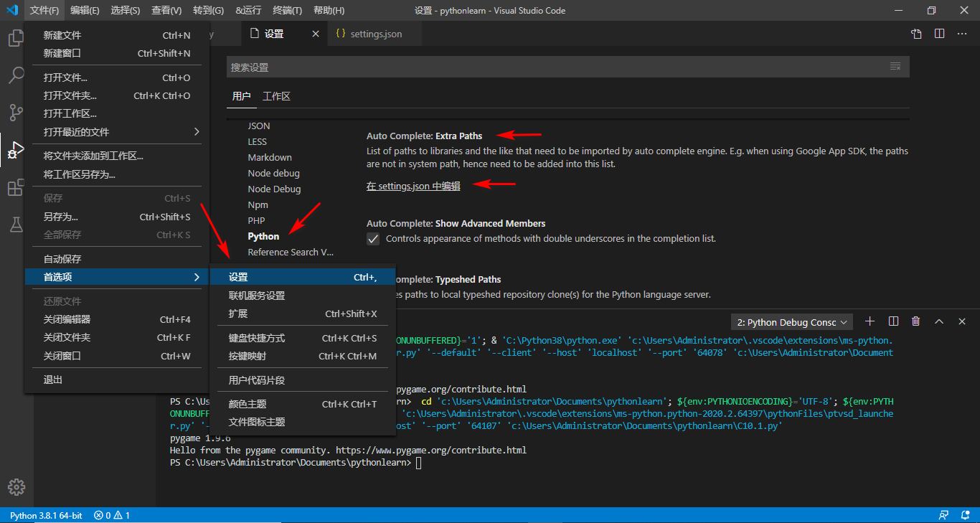Open editor More Actions ellipsis
Image resolution: width=980 pixels, height=523 pixels.
[x=962, y=34]
